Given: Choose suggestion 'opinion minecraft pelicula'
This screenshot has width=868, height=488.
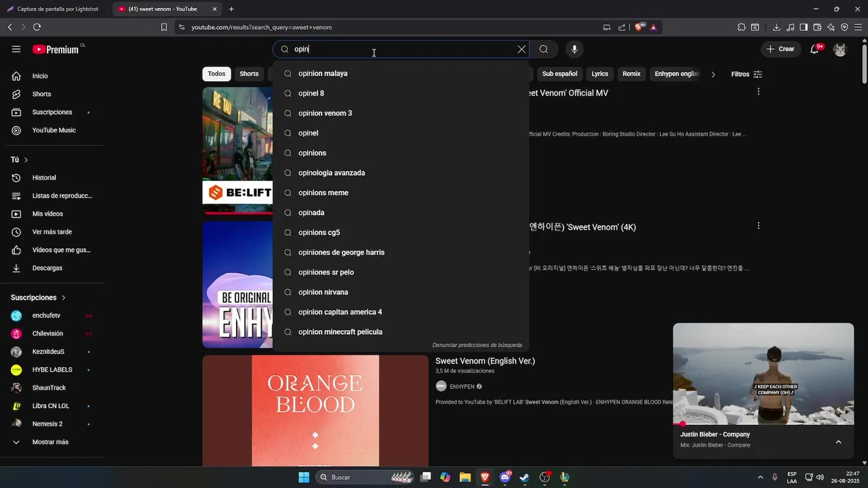Looking at the screenshot, I should coord(401,332).
